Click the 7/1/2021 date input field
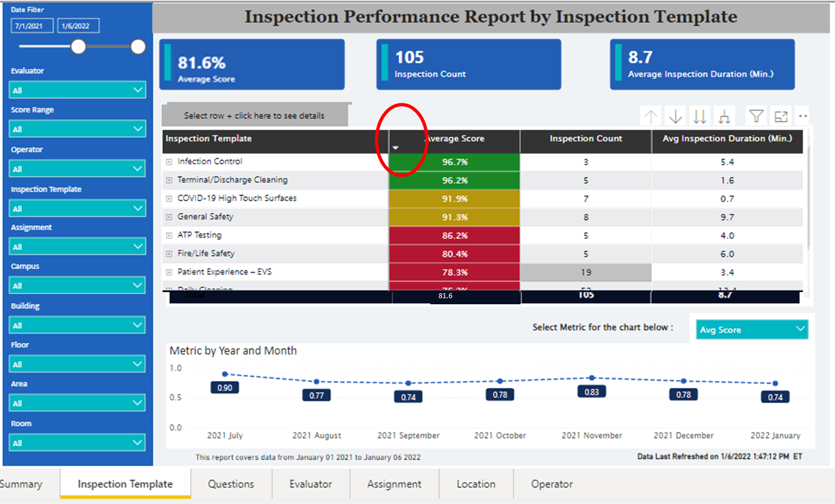This screenshot has height=504, width=835. tap(32, 25)
